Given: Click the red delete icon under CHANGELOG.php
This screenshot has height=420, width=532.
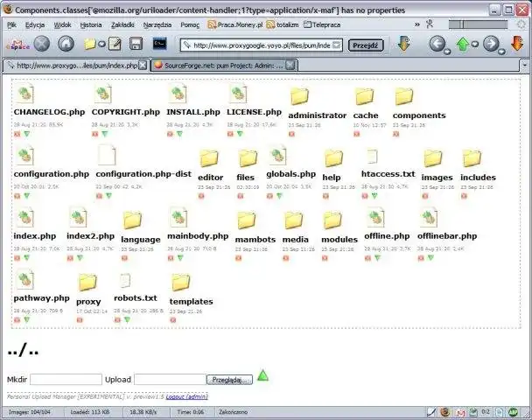Looking at the screenshot, I should (17, 134).
